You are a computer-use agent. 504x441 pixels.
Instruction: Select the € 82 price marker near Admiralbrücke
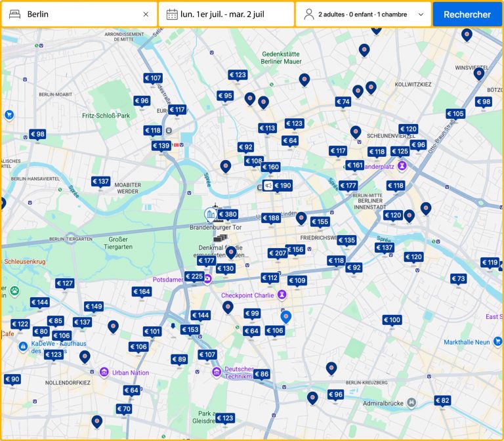[442, 400]
